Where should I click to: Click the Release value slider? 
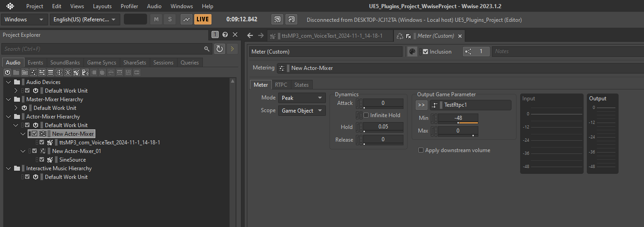383,140
